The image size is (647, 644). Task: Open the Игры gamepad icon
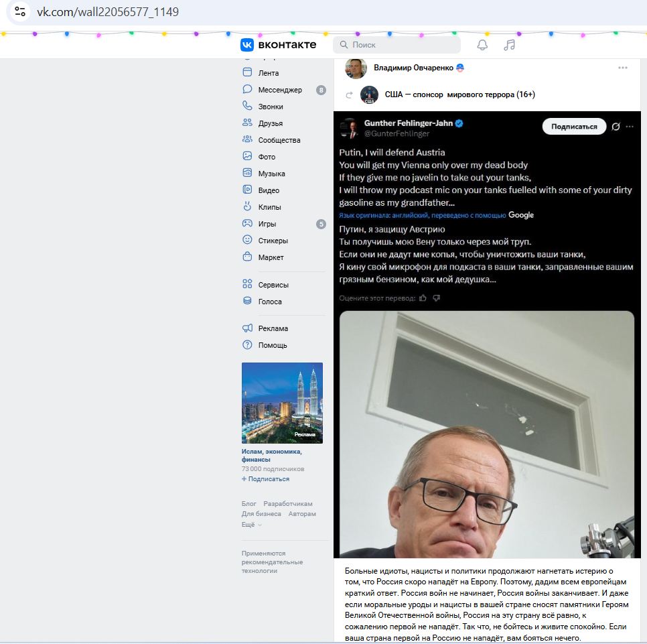coord(248,223)
